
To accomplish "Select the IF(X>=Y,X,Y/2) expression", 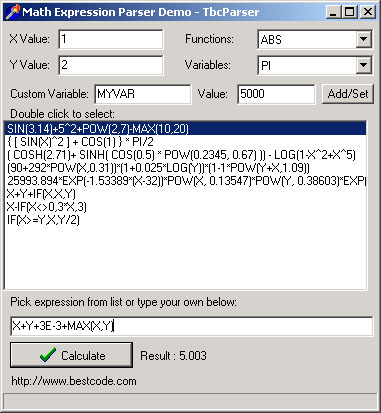I will pos(186,220).
